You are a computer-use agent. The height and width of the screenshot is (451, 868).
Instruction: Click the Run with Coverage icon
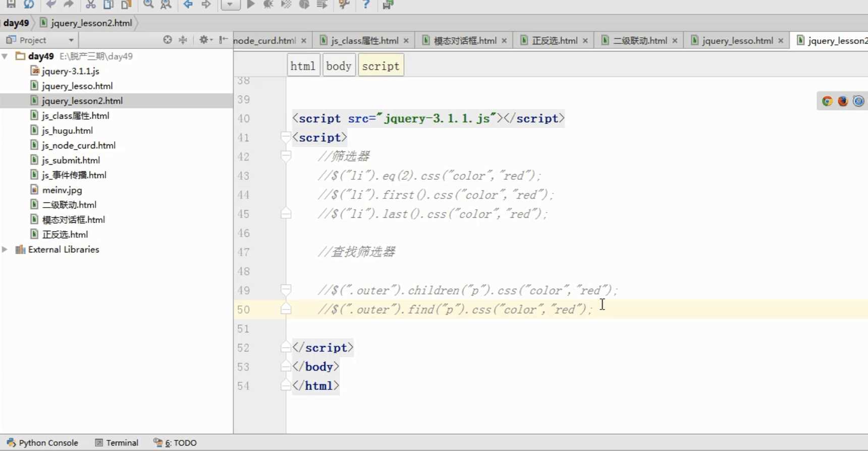(x=286, y=4)
